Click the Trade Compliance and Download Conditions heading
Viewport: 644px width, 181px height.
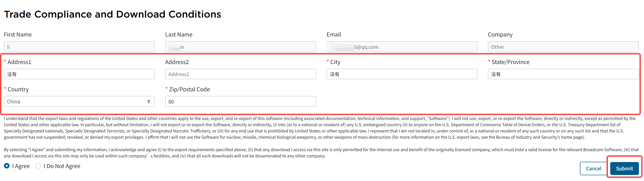tap(112, 14)
